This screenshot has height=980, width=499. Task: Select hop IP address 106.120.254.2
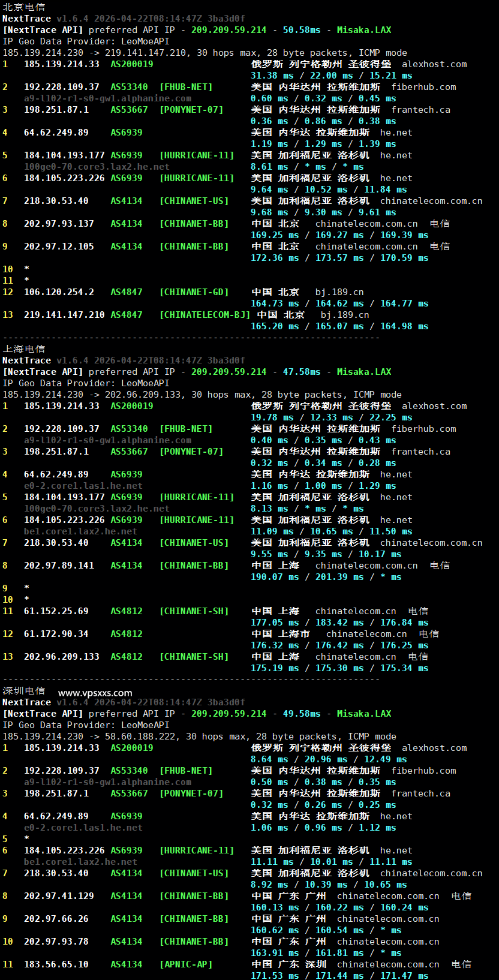[59, 291]
